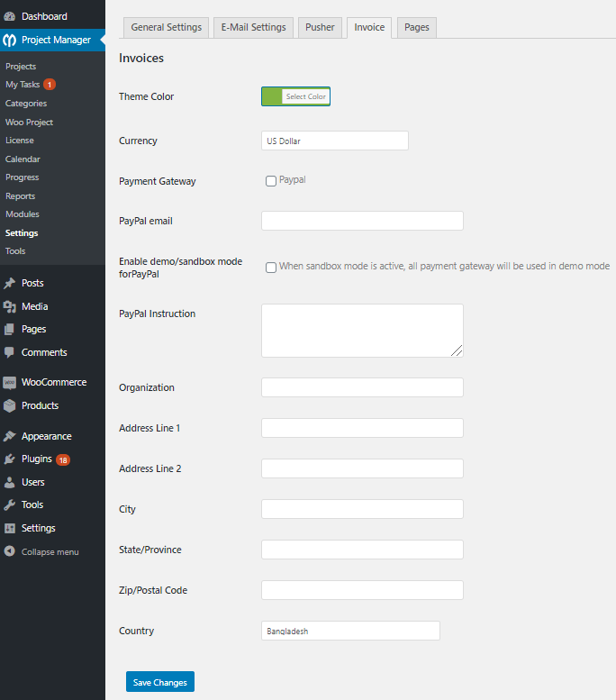
Task: Click the Organization input field
Action: pyautogui.click(x=362, y=387)
